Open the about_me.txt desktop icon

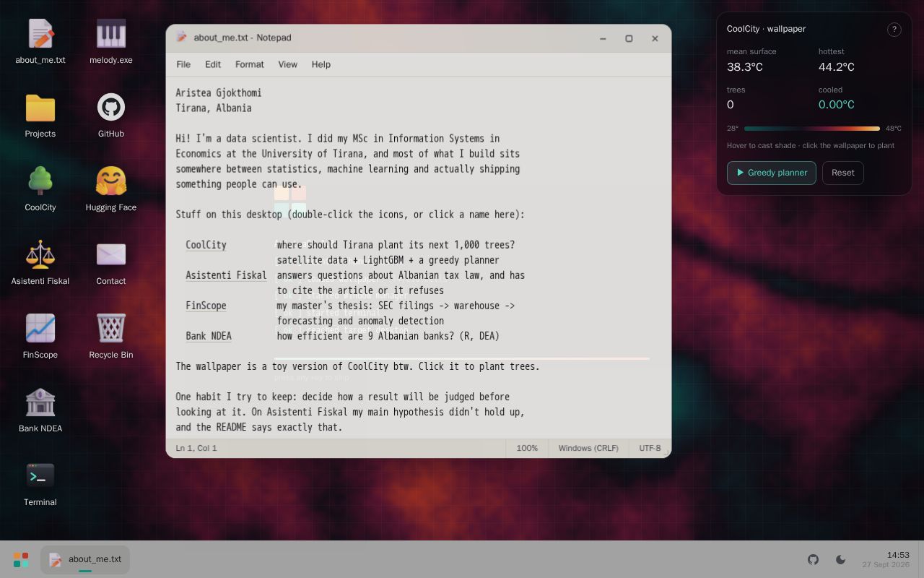pyautogui.click(x=40, y=42)
